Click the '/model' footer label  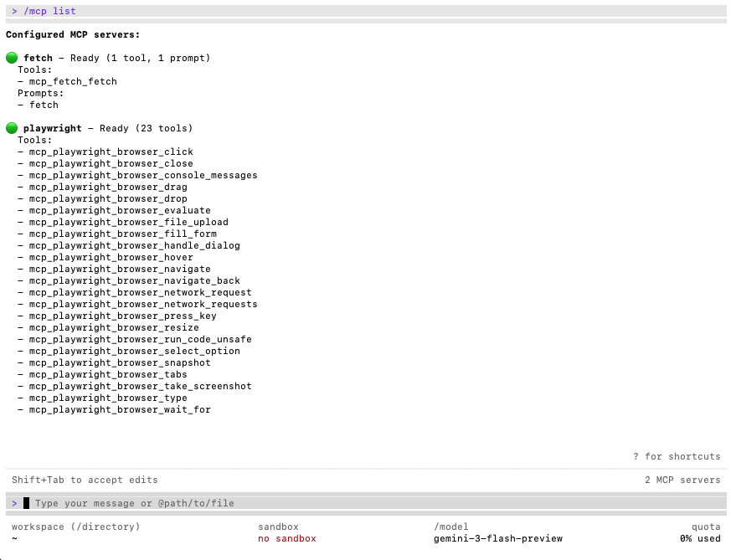pos(450,527)
